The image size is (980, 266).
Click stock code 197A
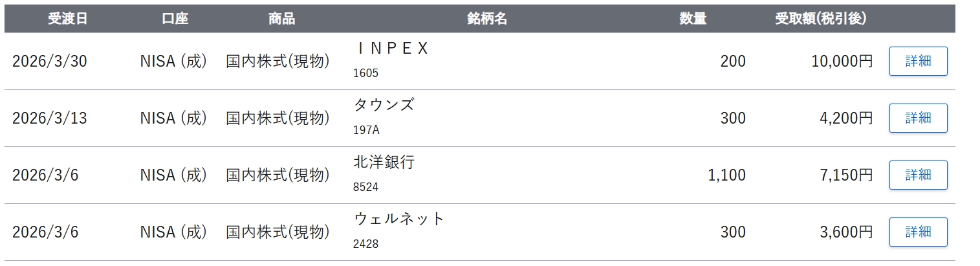[x=366, y=130]
